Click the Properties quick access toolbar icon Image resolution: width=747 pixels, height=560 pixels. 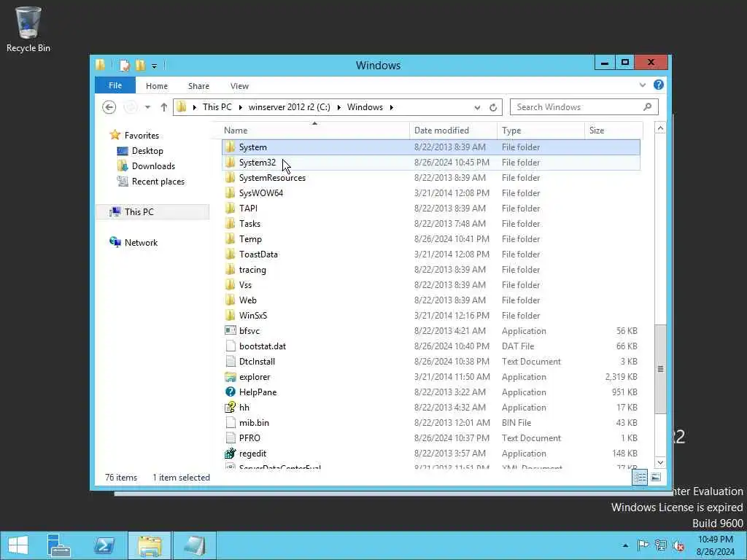pyautogui.click(x=124, y=65)
